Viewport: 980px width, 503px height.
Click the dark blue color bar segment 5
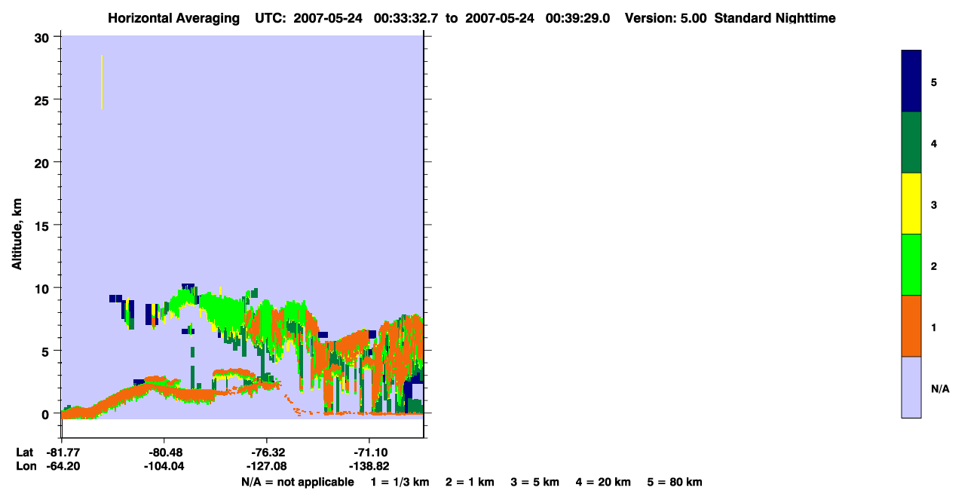[x=911, y=81]
